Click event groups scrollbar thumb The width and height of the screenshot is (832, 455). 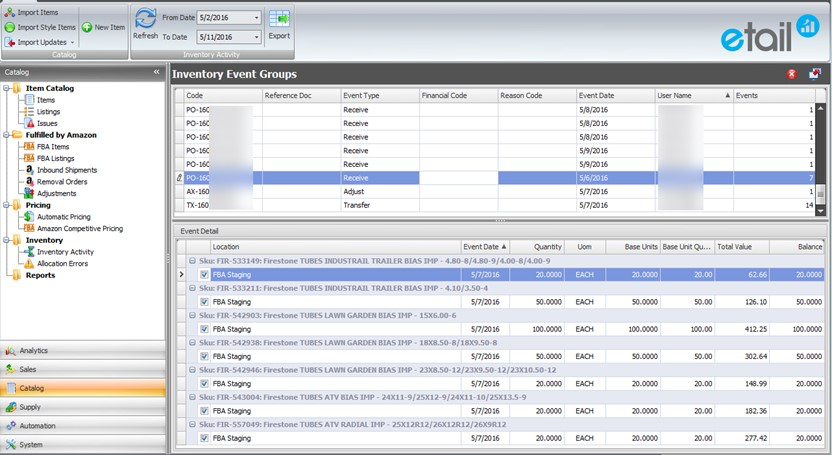click(820, 194)
